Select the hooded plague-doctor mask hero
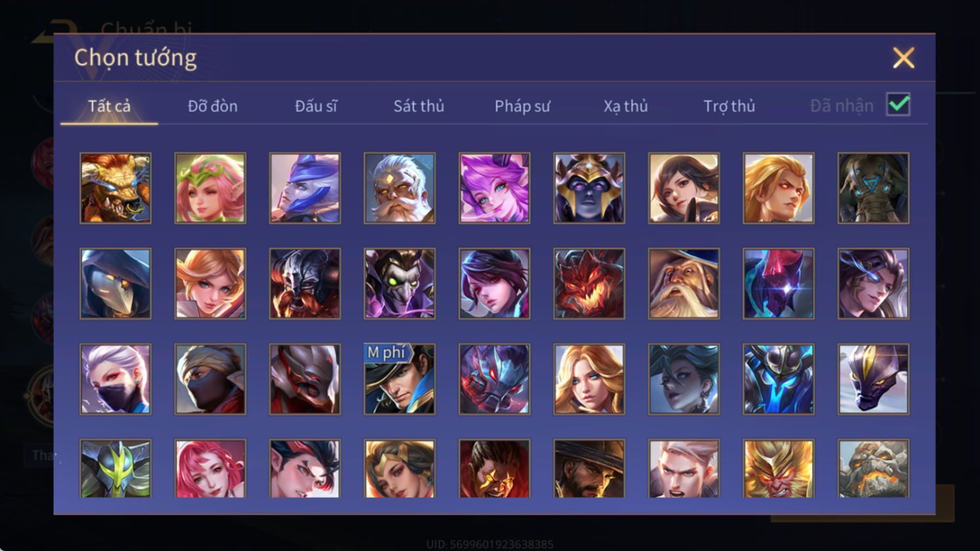The image size is (980, 551). (116, 283)
